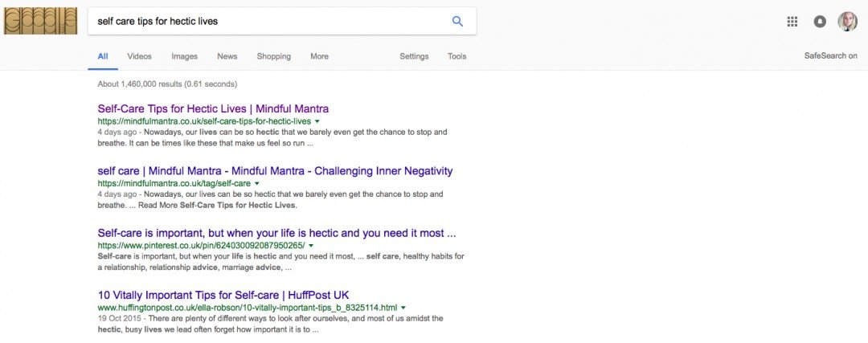This screenshot has height=343, width=868.
Task: Switch to the Videos tab
Action: [x=140, y=56]
